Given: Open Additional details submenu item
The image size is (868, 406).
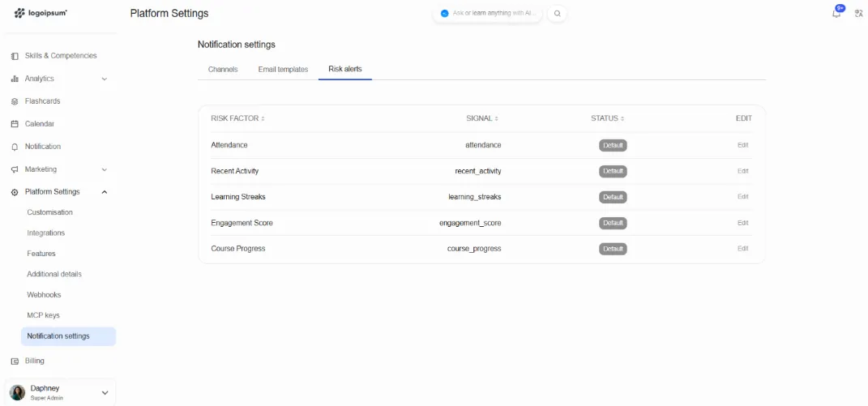Looking at the screenshot, I should pyautogui.click(x=54, y=274).
